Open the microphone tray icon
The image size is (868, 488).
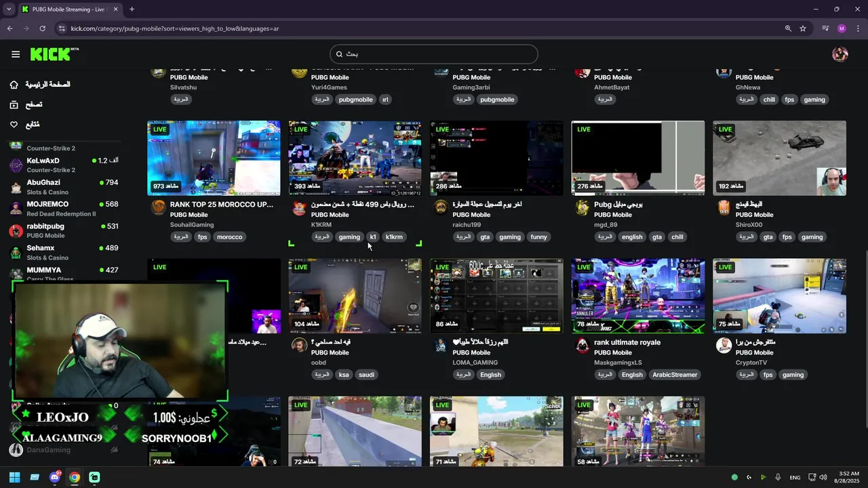pos(778,477)
